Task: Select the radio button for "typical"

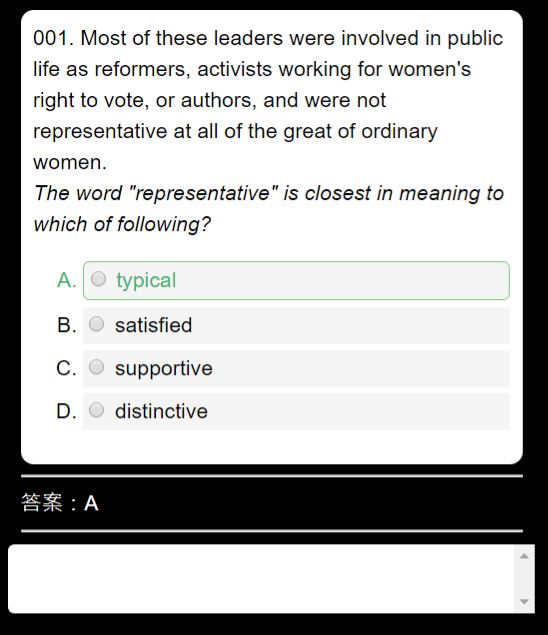Action: click(98, 279)
